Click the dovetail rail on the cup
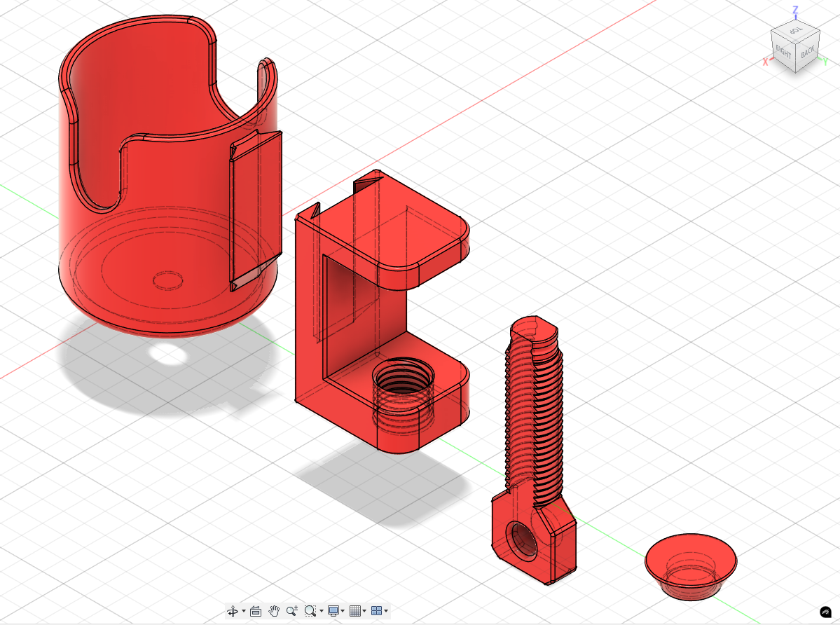This screenshot has width=840, height=625. click(x=256, y=210)
